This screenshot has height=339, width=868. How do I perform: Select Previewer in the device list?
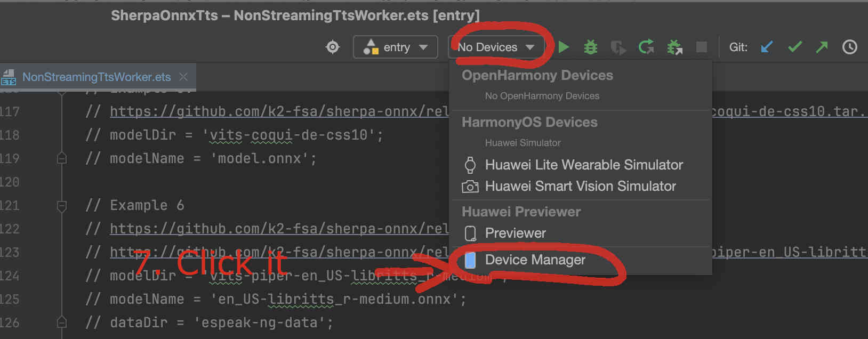581,233
